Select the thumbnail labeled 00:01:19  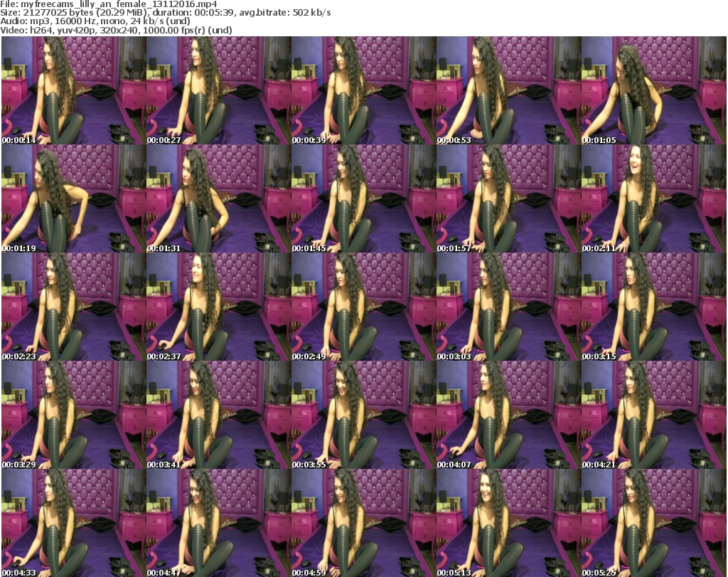73,199
